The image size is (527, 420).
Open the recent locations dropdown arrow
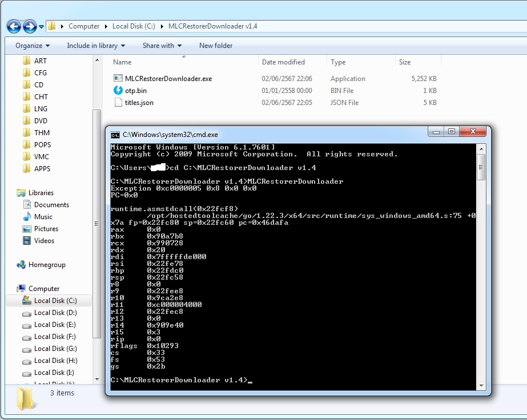41,27
